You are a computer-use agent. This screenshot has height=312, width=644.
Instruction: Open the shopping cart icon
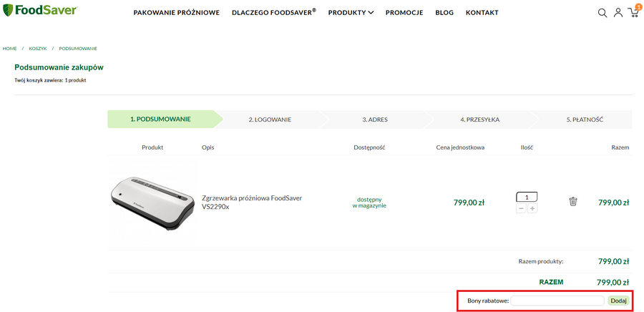pyautogui.click(x=633, y=13)
